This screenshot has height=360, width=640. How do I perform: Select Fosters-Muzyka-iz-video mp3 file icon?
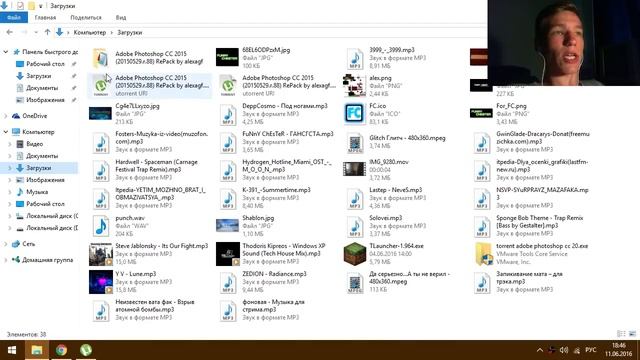click(x=101, y=143)
